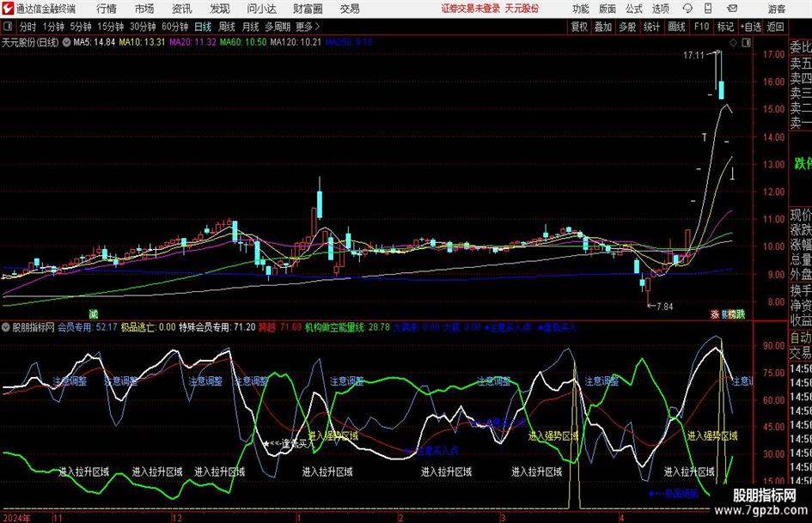The height and width of the screenshot is (523, 812).
Task: Click the 标记 mark button
Action: coord(725,27)
